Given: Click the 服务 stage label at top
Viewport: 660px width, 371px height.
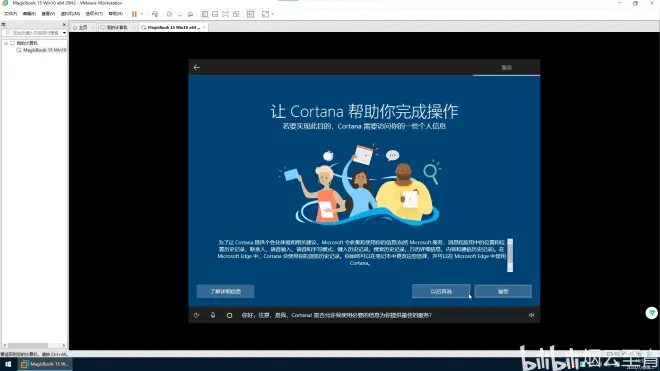Looking at the screenshot, I should point(506,67).
